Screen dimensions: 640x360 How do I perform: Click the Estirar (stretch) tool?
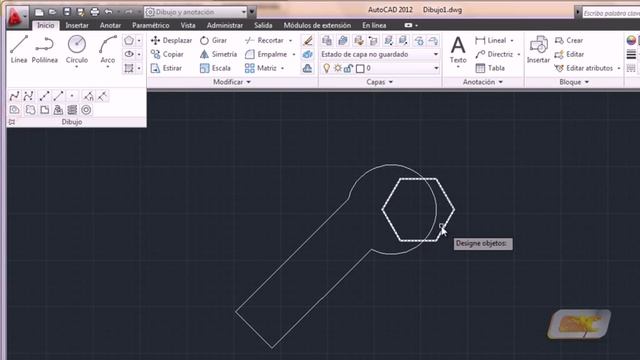pos(166,68)
